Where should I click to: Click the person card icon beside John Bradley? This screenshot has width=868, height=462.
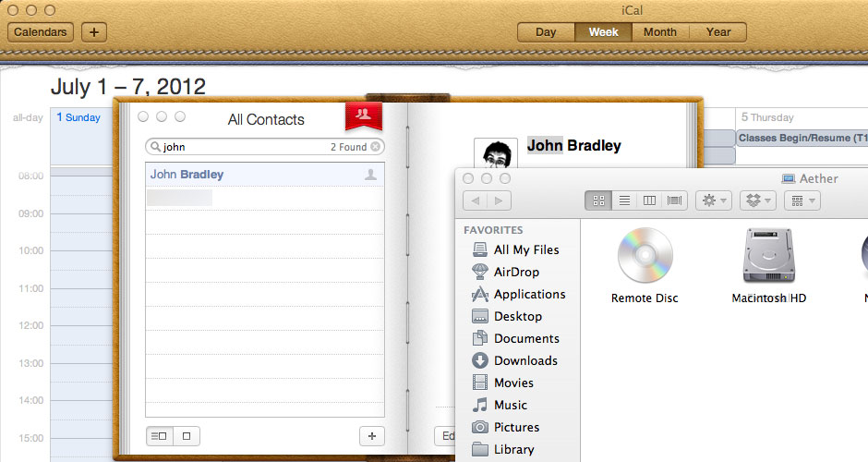[371, 175]
